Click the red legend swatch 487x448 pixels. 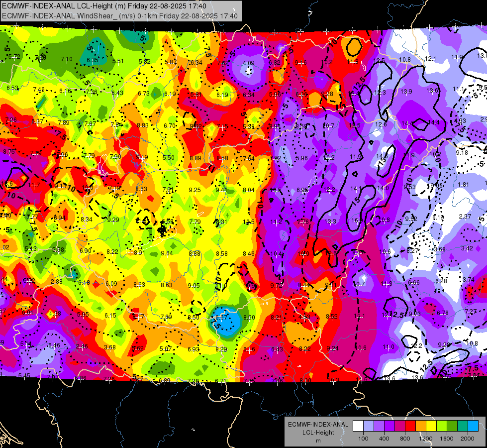pos(410,426)
